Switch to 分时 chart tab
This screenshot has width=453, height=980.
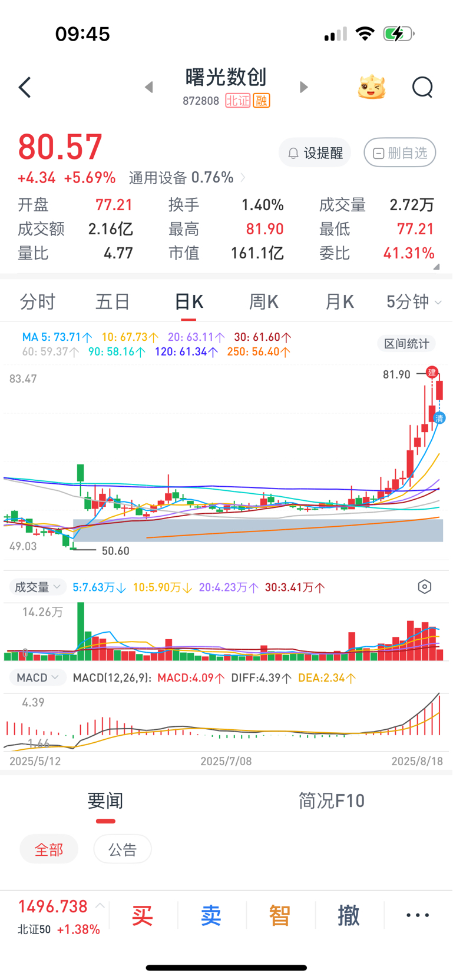(38, 302)
